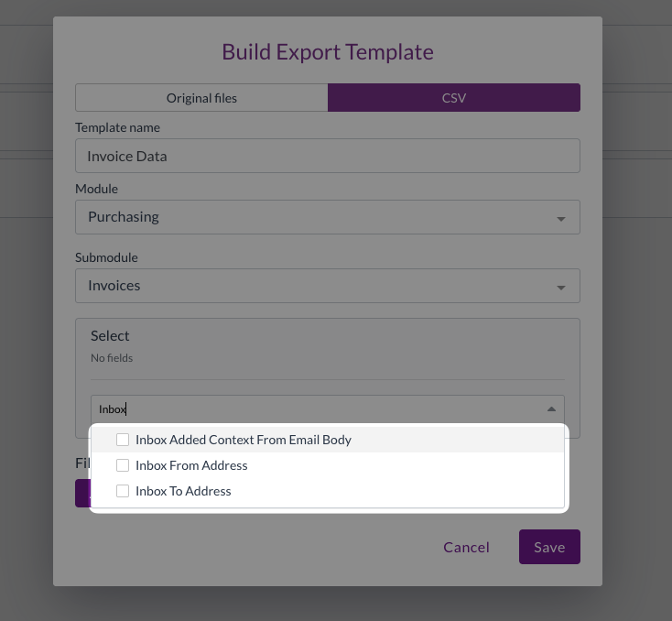Tick the Inbox From Address checkbox
Viewport: 672px width, 621px height.
pyautogui.click(x=123, y=465)
